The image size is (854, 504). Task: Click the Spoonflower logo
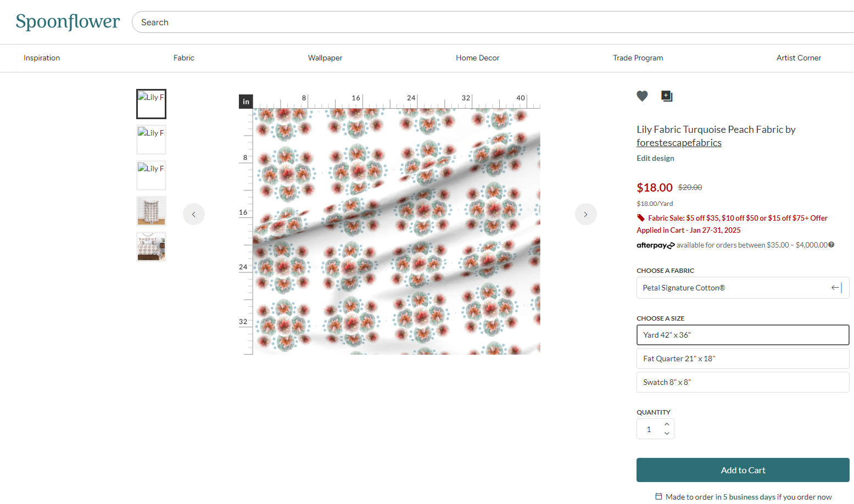point(68,22)
